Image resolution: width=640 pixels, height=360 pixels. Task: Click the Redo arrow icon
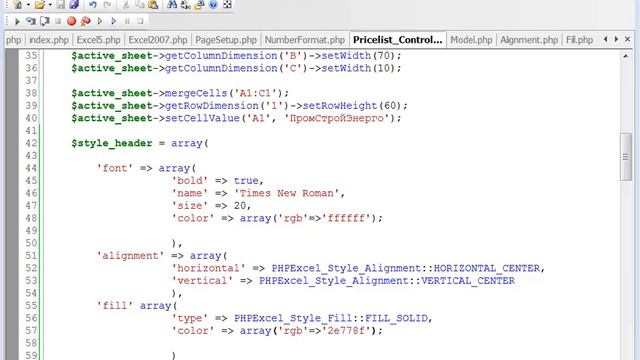coord(107,5)
